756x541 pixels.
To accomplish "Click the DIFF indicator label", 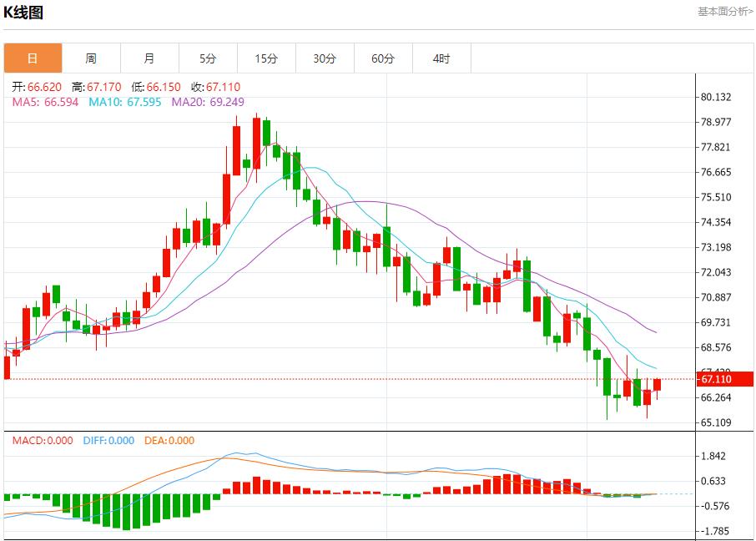I will pyautogui.click(x=108, y=441).
